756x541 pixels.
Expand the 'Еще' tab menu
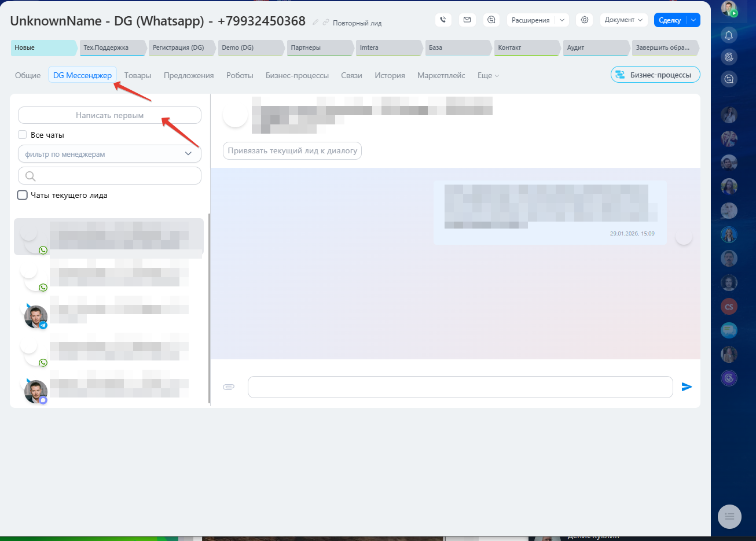point(488,75)
